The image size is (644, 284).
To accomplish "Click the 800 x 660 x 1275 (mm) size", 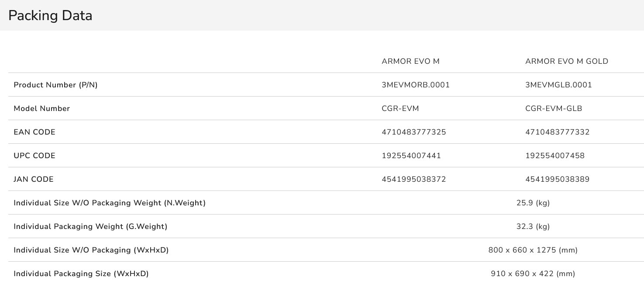I will pos(533,250).
